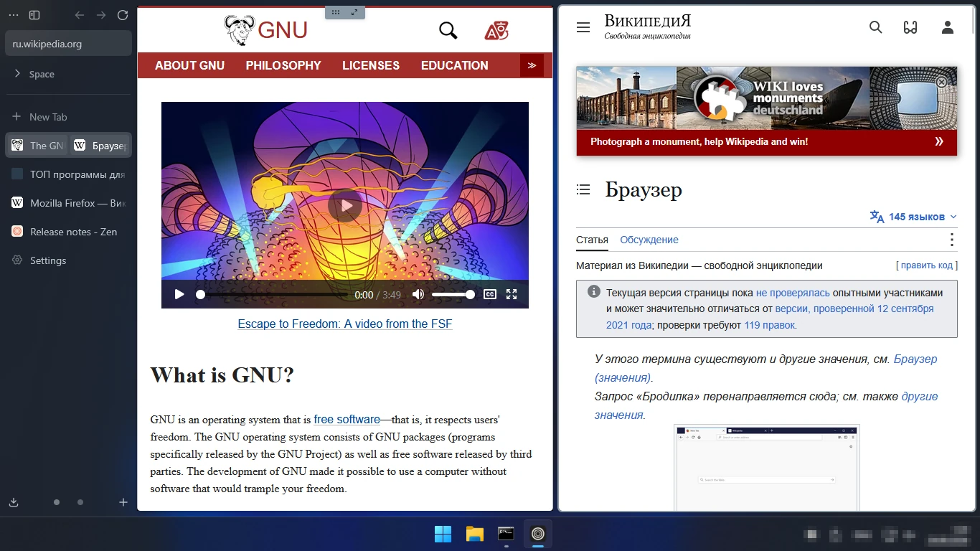Click play in video control bar
980x551 pixels.
click(x=179, y=294)
